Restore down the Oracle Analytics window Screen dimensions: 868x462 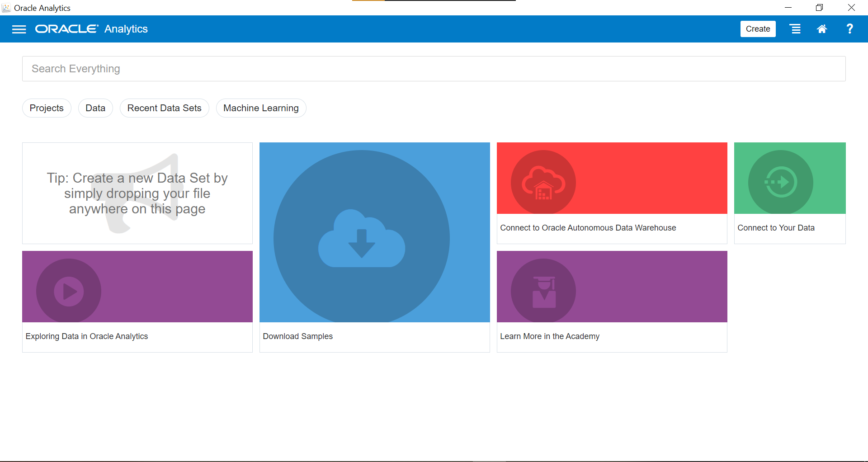coord(819,8)
